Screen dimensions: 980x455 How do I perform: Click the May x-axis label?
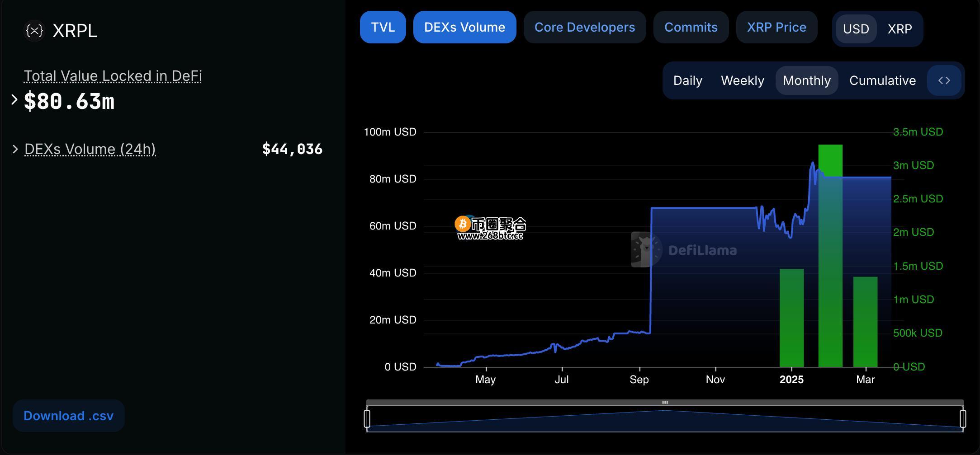(486, 380)
